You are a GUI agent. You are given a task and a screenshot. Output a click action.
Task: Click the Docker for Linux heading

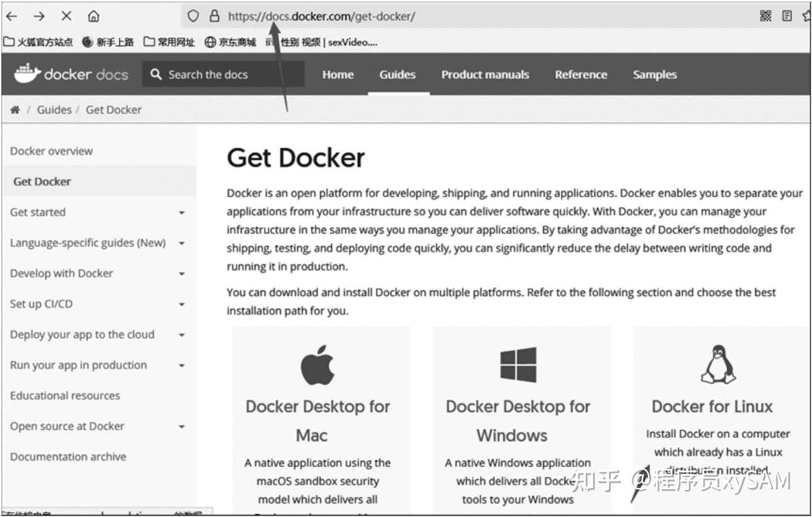point(712,407)
